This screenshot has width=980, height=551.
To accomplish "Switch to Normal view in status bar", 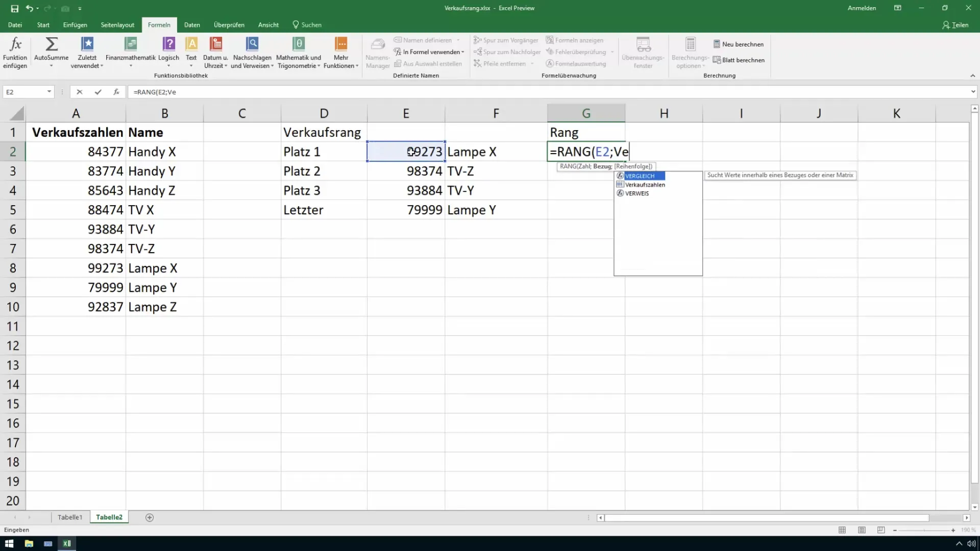I will point(842,530).
